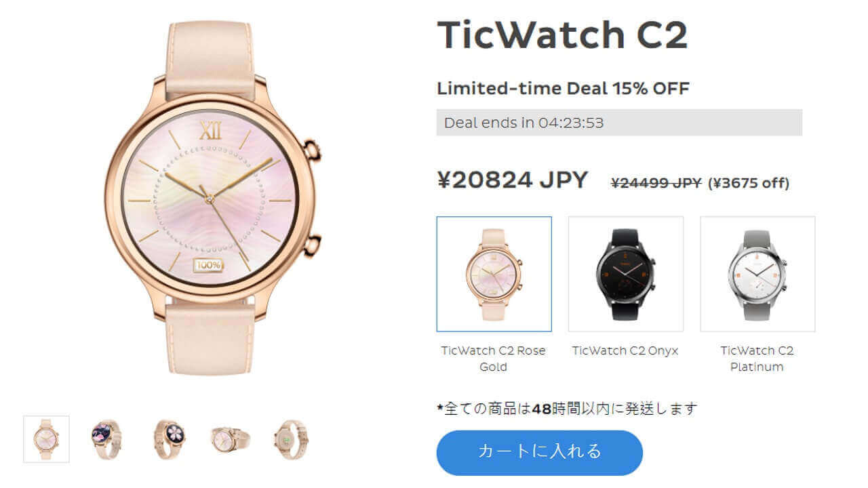Show thumbnail of watch lying on side
The width and height of the screenshot is (868, 488).
[x=230, y=439]
